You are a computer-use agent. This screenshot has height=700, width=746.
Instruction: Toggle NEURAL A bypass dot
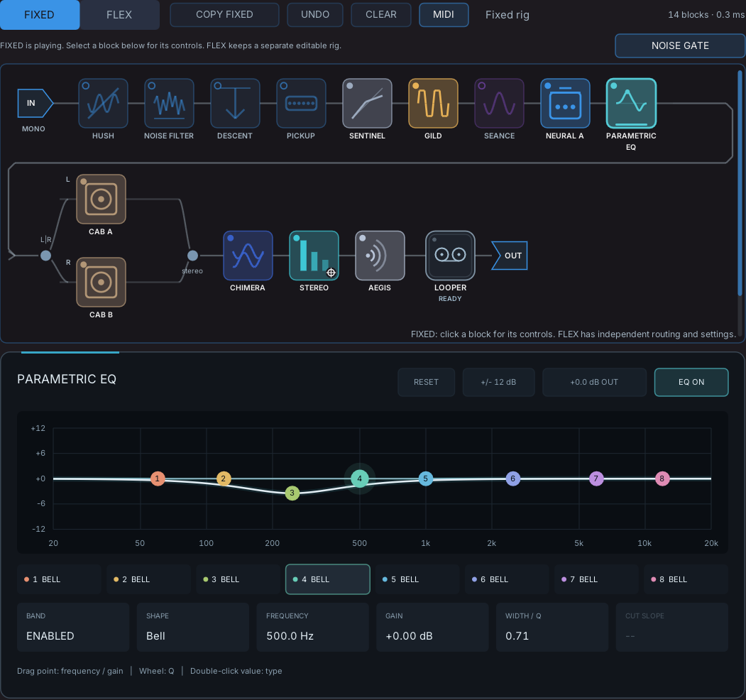547,86
